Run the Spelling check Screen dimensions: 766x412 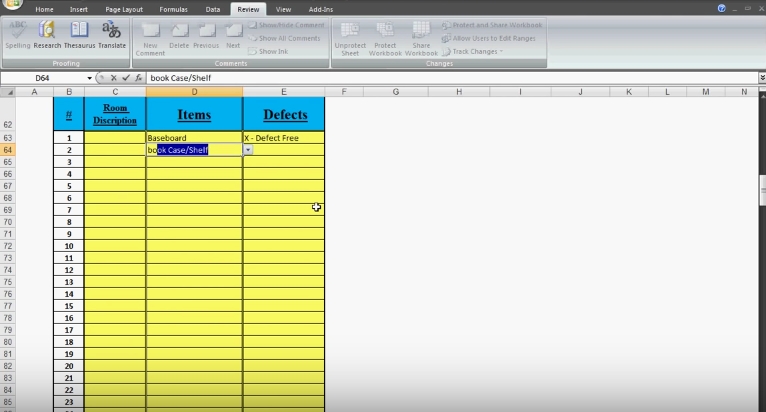click(17, 35)
